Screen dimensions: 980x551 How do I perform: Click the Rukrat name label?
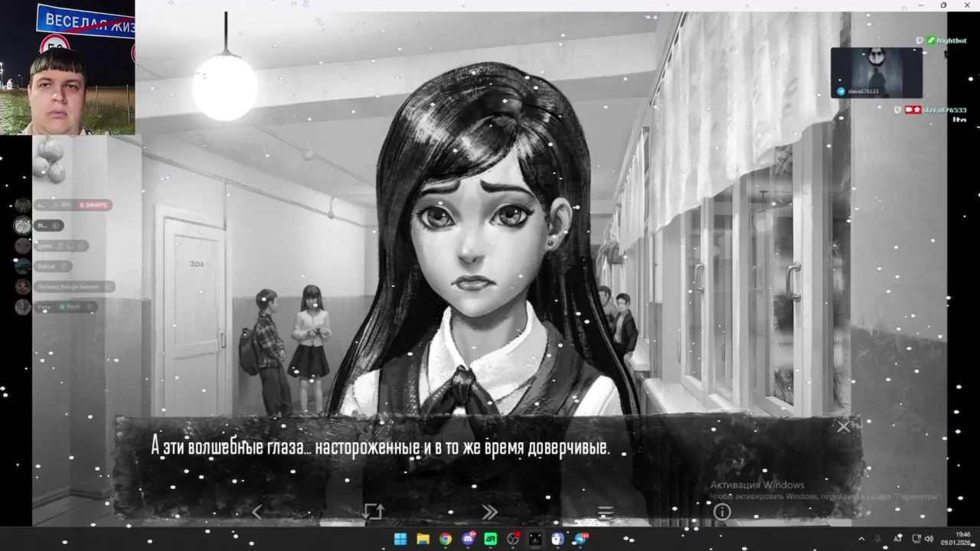coord(46,266)
